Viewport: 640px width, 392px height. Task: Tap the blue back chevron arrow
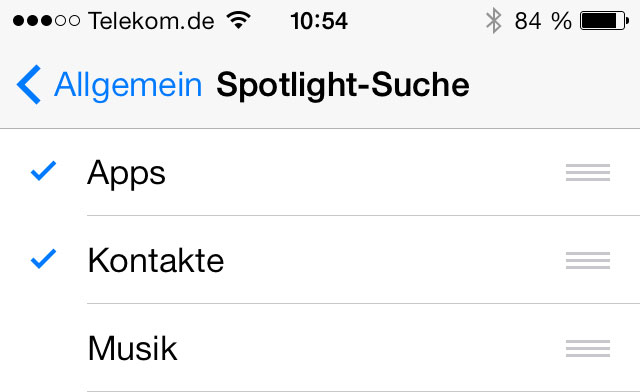tap(29, 85)
